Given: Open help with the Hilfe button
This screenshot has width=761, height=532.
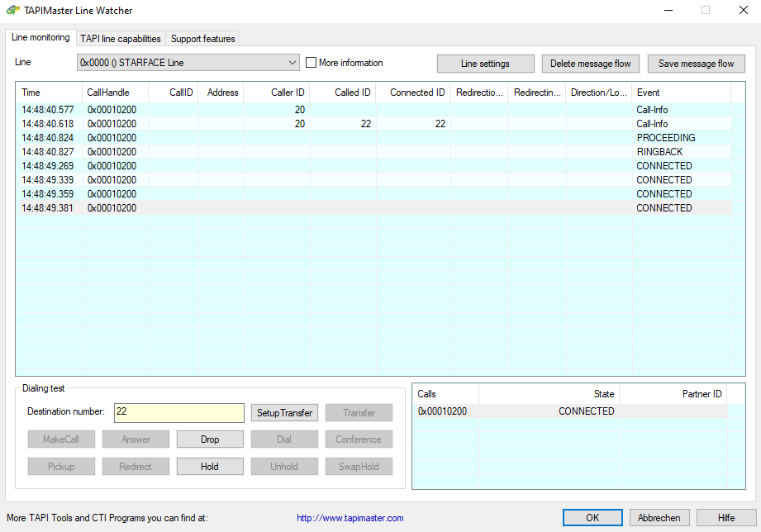Looking at the screenshot, I should (726, 517).
